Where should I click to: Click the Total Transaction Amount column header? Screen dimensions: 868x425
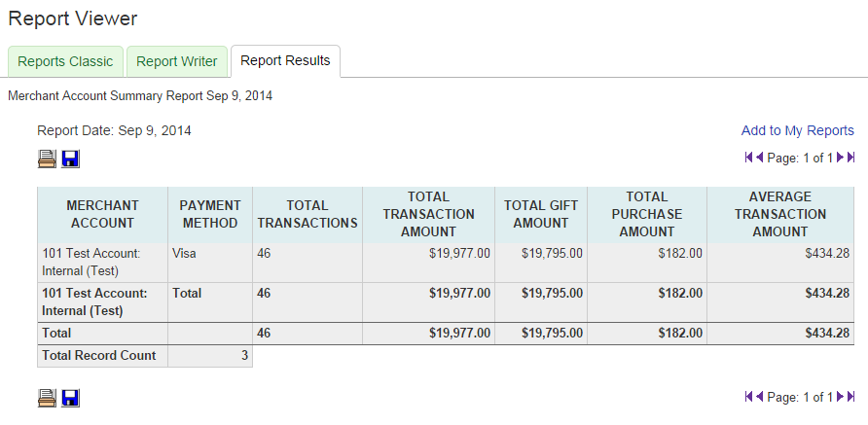pos(428,214)
